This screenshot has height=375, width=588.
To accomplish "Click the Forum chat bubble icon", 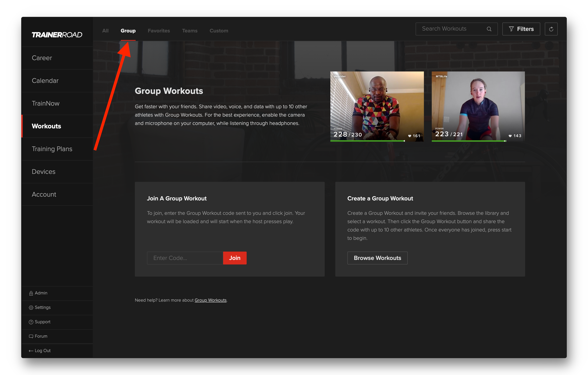I will tap(31, 336).
